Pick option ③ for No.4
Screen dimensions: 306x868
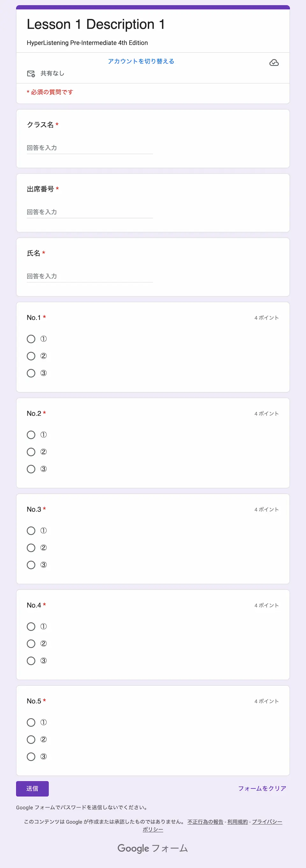31,661
